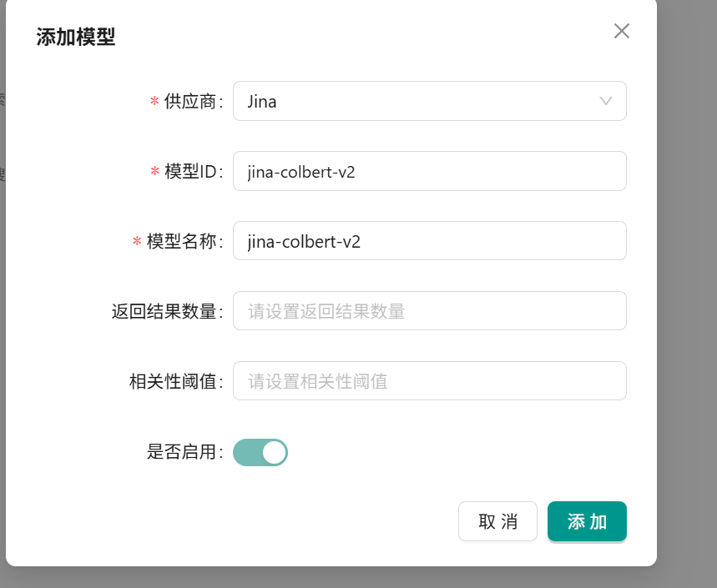Click the 模型ID input field
This screenshot has height=588, width=717.
tap(429, 171)
